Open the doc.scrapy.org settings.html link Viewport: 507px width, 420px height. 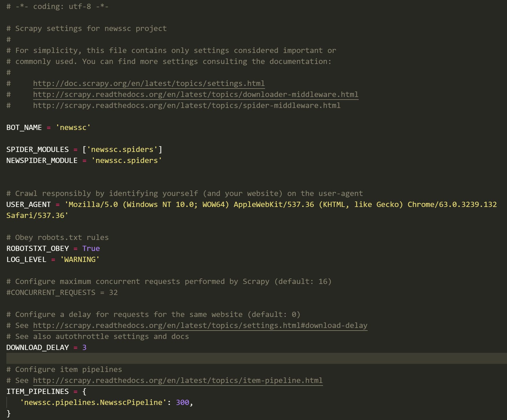[x=149, y=84]
